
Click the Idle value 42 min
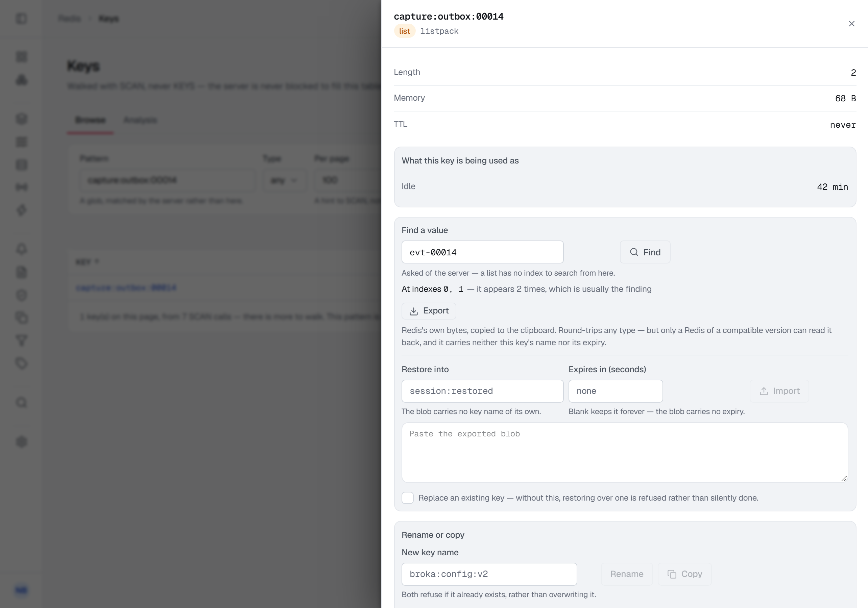833,187
